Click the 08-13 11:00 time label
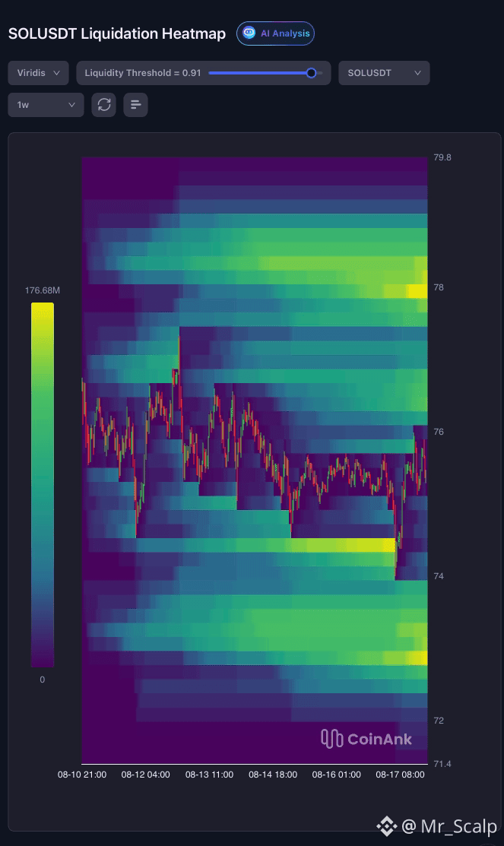 209,775
